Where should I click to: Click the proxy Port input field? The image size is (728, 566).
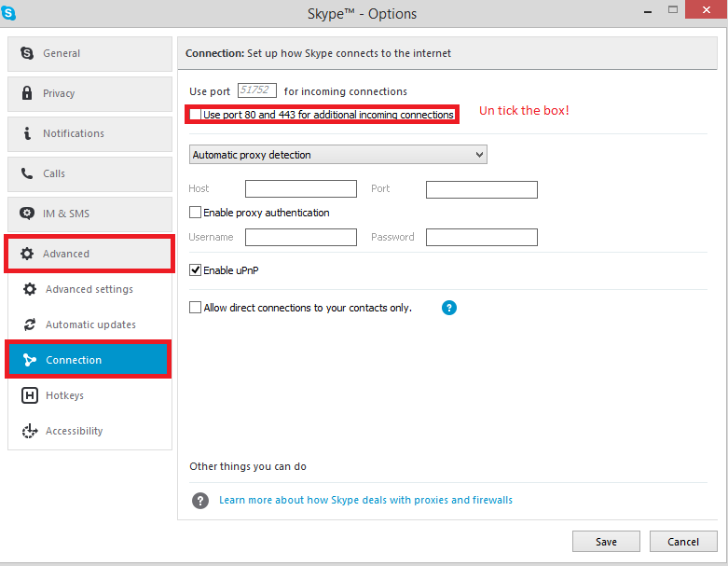coord(482,189)
